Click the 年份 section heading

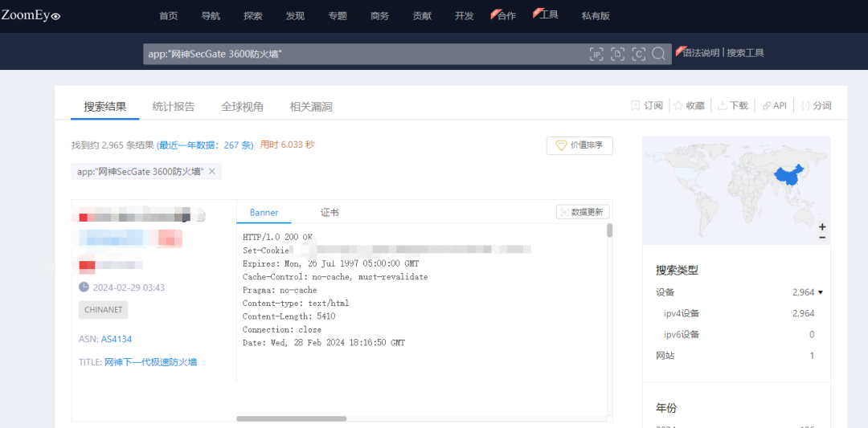coord(666,408)
